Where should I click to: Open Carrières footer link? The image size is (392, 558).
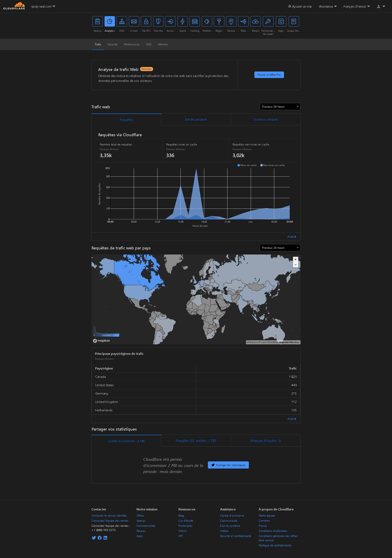pos(264,520)
